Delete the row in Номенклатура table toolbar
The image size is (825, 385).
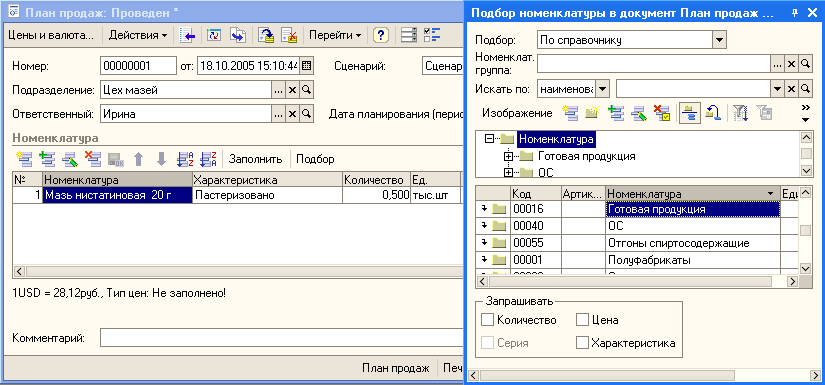pos(93,158)
